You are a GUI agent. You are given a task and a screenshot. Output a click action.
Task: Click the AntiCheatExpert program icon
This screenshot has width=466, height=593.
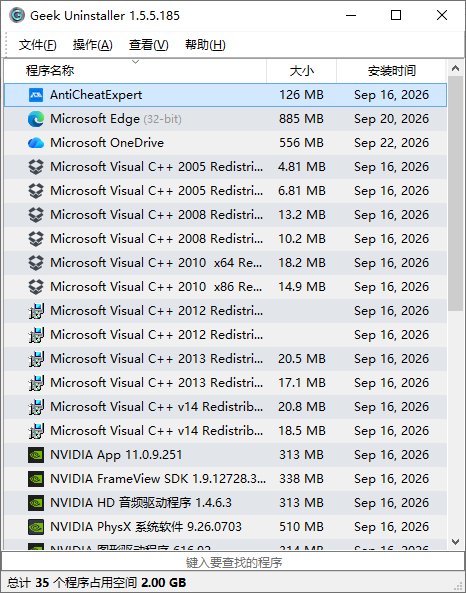click(36, 95)
